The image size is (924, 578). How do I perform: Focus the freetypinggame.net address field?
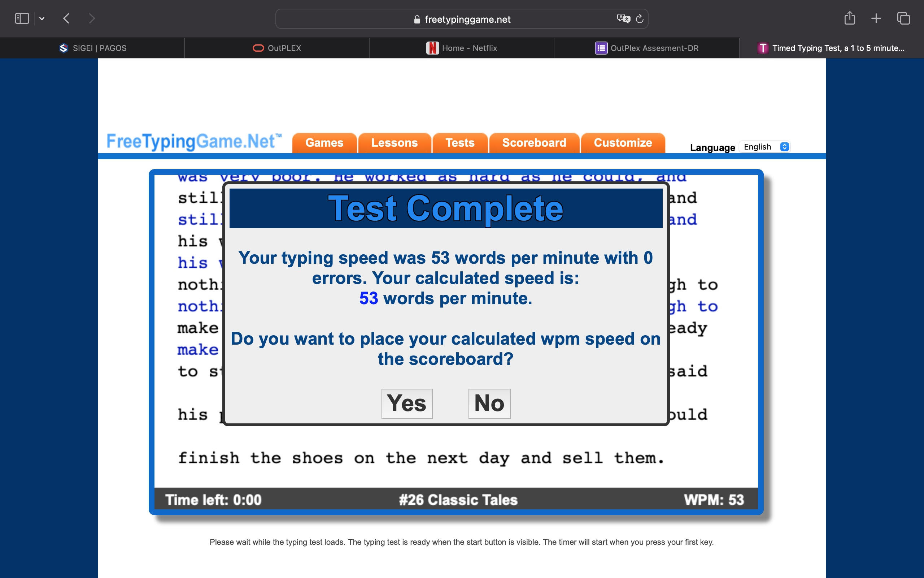(462, 19)
